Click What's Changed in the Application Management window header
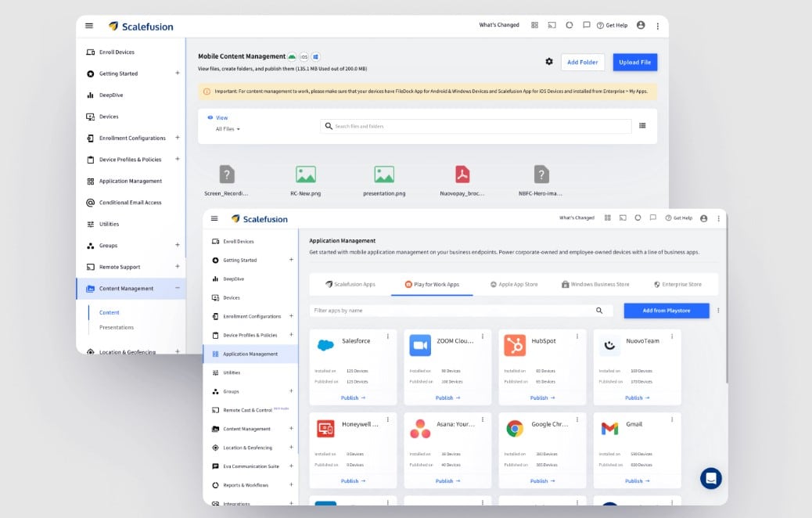The image size is (812, 518). 577,218
